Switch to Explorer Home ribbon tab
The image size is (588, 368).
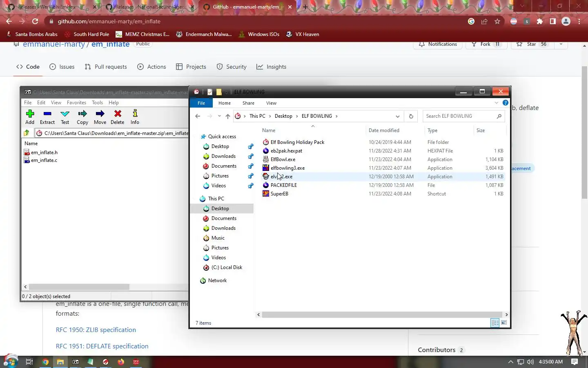click(x=225, y=103)
